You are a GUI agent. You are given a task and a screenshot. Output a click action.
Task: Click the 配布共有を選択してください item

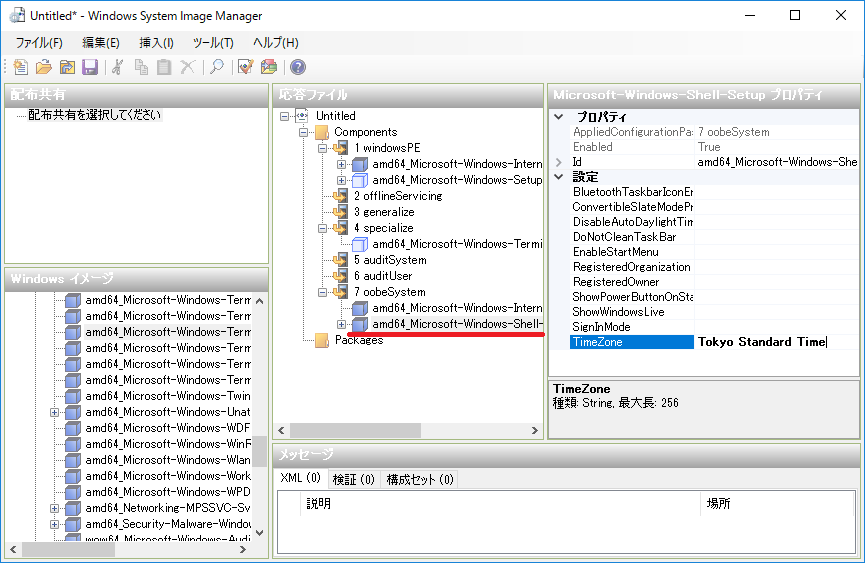tap(94, 115)
